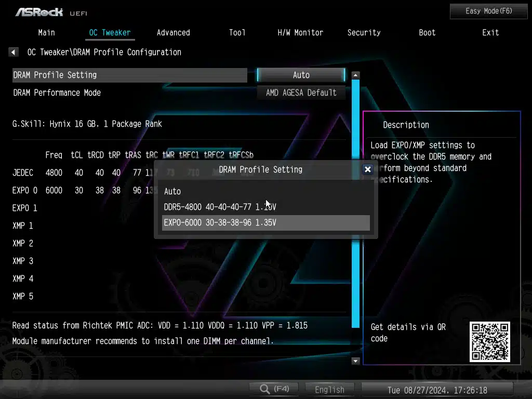The height and width of the screenshot is (399, 532).
Task: Open the English language selector
Action: point(329,390)
